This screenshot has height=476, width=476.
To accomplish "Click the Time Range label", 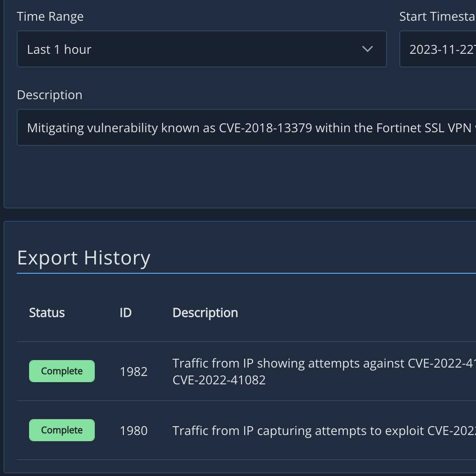I will (x=50, y=16).
